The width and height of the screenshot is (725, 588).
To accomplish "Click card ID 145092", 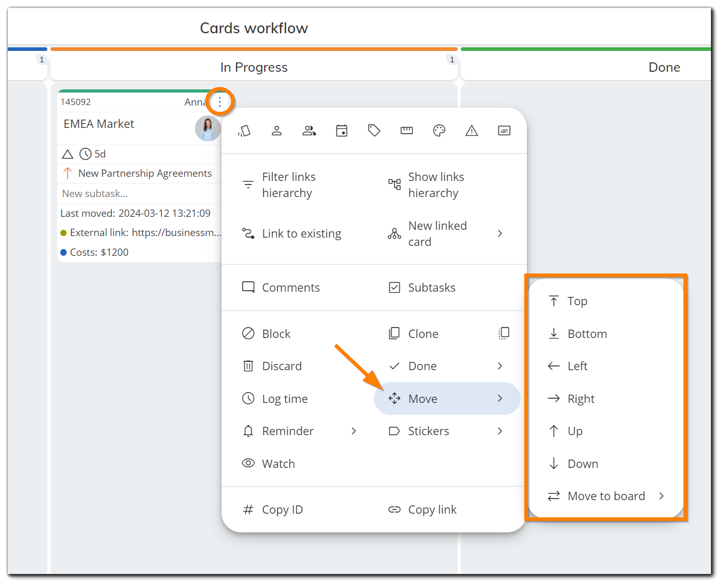I will (x=75, y=102).
